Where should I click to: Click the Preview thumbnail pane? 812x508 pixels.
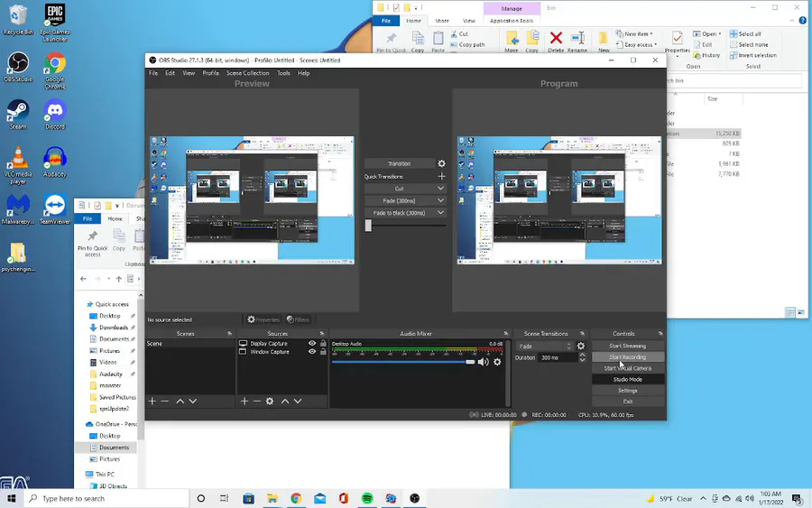click(253, 200)
